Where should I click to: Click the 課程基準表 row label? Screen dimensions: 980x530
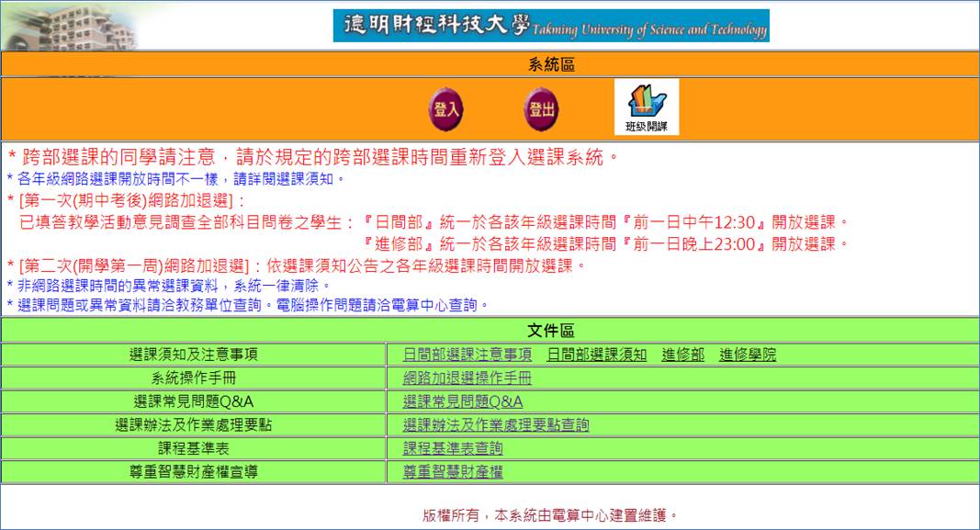tap(193, 448)
